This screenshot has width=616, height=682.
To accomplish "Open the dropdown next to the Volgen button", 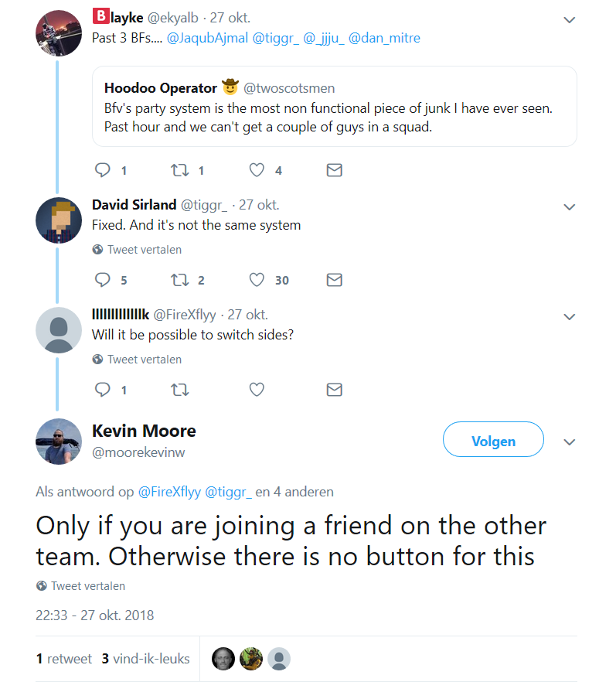I will [570, 442].
